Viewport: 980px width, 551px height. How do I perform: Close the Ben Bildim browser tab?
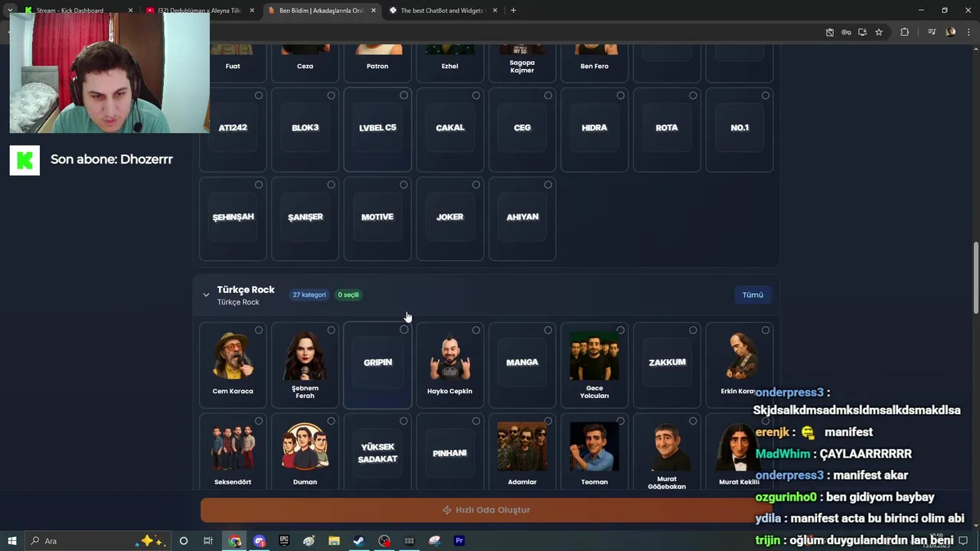[373, 11]
